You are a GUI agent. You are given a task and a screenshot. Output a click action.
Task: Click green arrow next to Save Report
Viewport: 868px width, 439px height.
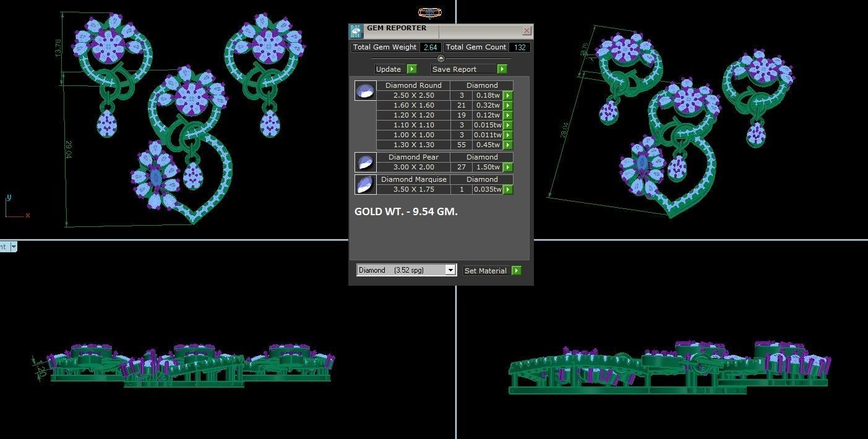pyautogui.click(x=502, y=69)
